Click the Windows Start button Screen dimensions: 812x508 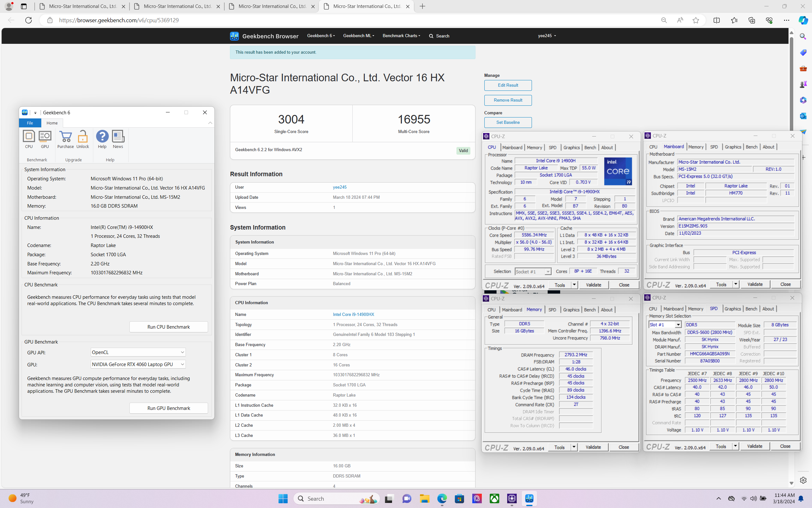(283, 498)
